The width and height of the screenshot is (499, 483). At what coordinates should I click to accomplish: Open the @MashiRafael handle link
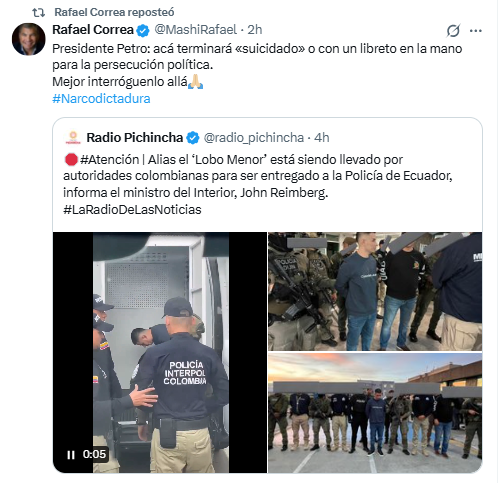tap(196, 30)
